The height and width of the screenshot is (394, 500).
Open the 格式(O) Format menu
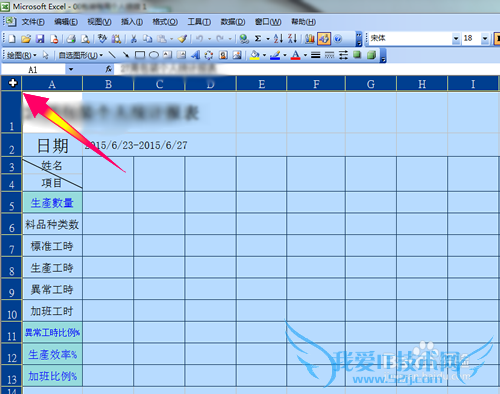coord(165,22)
